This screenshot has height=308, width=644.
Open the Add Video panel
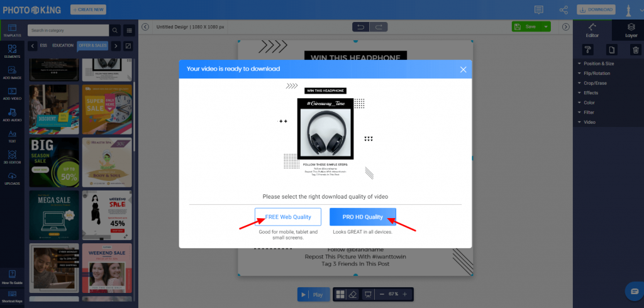[12, 94]
